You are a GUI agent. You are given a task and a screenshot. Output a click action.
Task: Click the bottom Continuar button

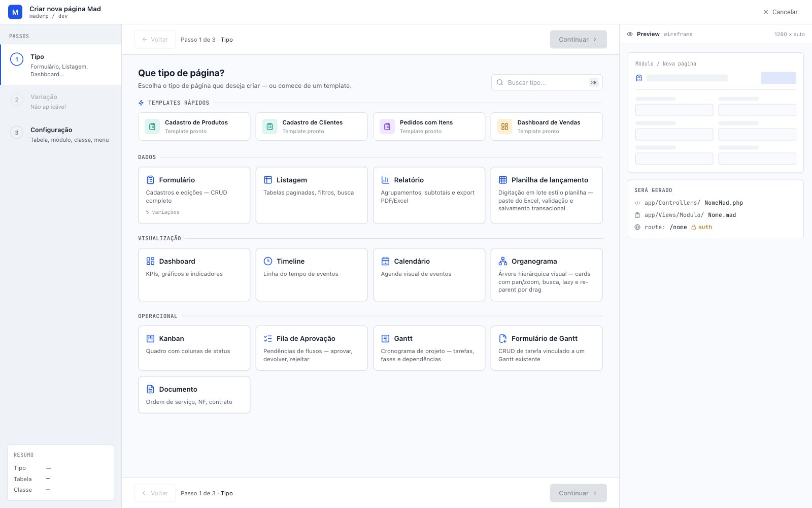578,493
